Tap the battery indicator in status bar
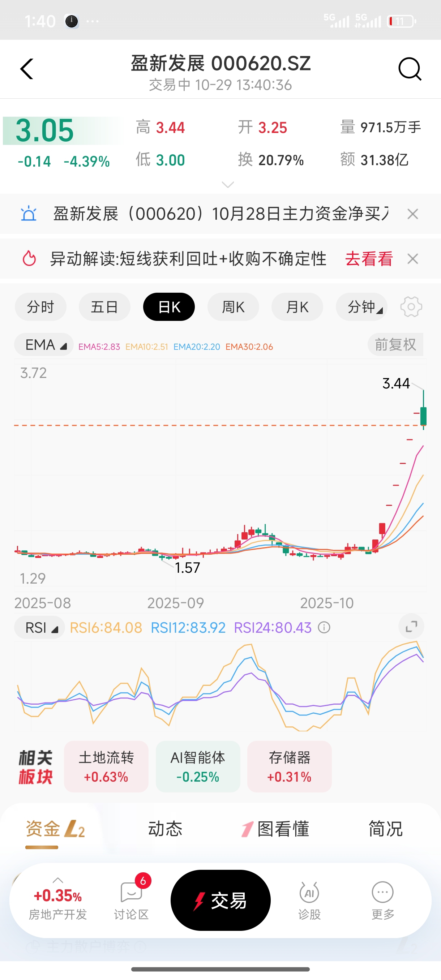Viewport: 441px width, 980px height. click(x=402, y=21)
